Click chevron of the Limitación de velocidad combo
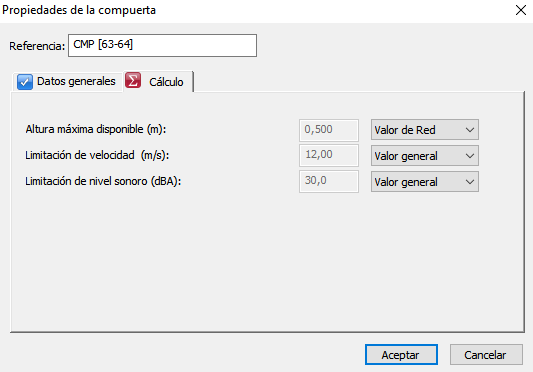 (470, 156)
